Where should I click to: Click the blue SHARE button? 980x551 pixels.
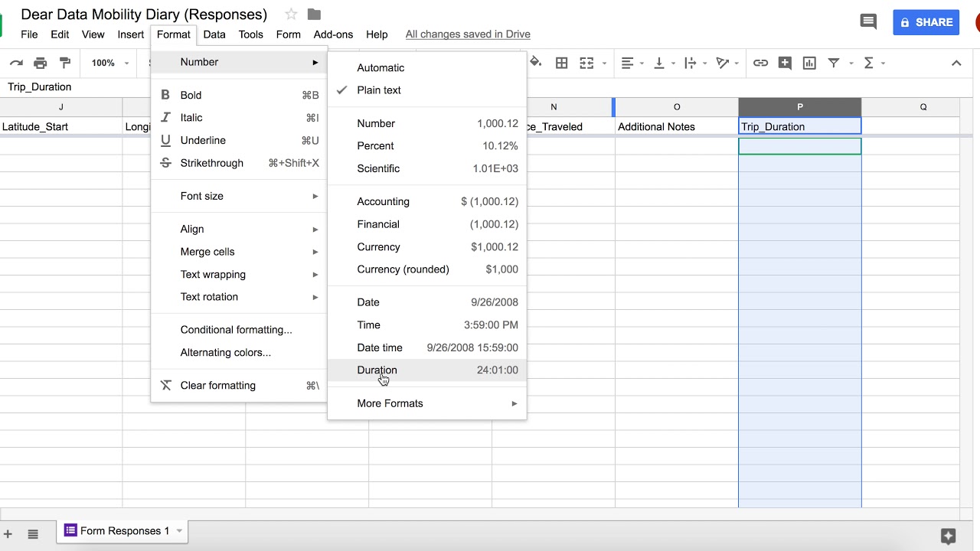926,22
